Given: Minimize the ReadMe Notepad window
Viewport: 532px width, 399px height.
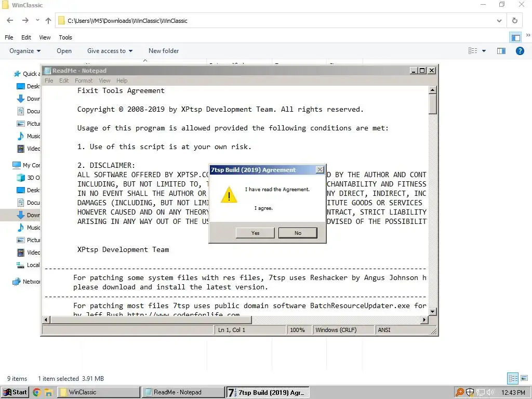Looking at the screenshot, I should pyautogui.click(x=413, y=71).
